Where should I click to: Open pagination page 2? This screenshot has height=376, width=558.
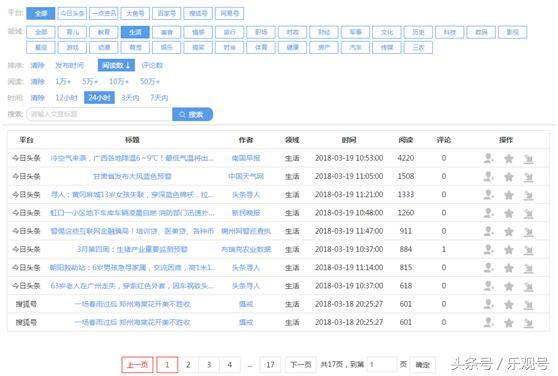pos(188,365)
